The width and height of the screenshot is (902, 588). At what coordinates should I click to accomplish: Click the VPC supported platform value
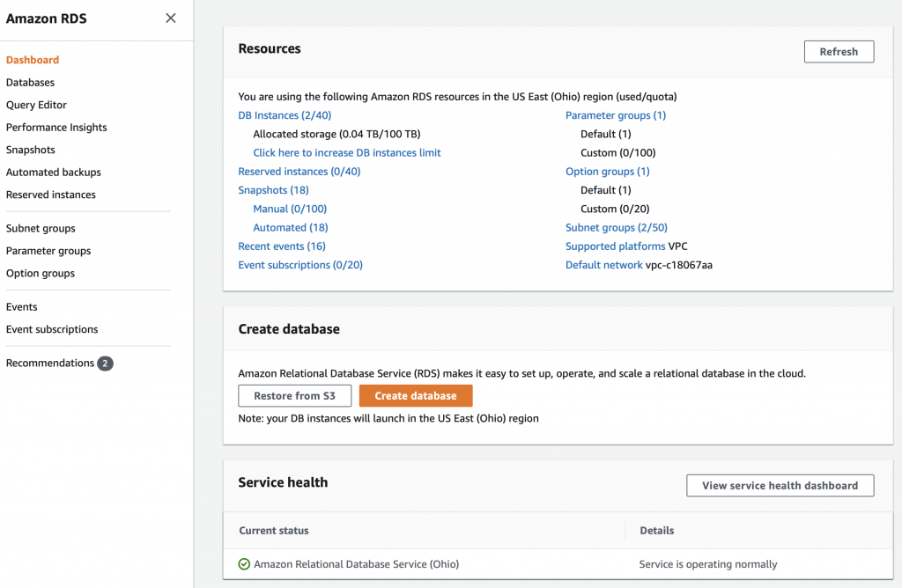pyautogui.click(x=677, y=246)
